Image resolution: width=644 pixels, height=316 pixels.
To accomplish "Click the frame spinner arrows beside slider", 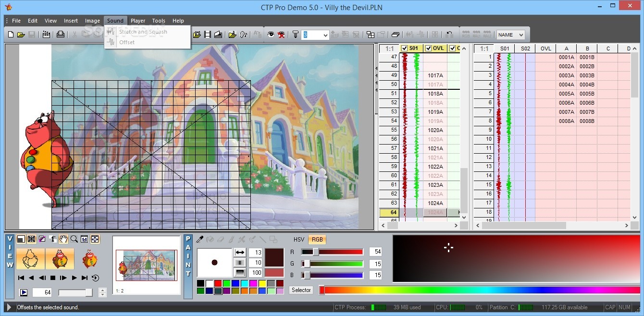I will click(x=102, y=292).
